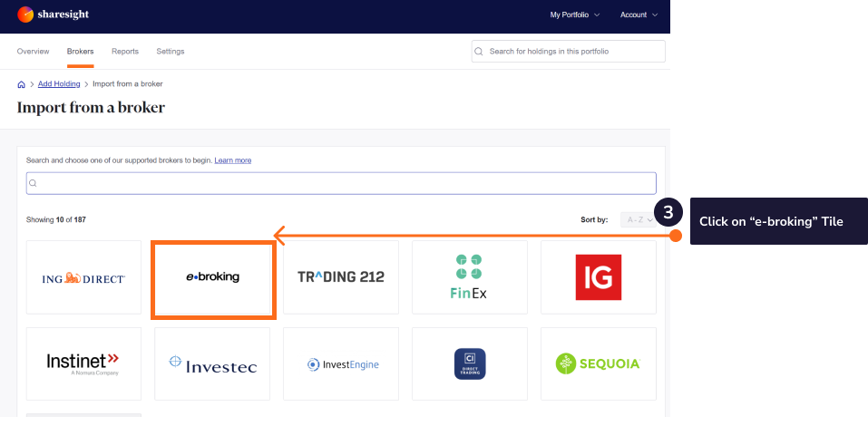
Task: Select the CI Direct Trading tile
Action: (470, 364)
